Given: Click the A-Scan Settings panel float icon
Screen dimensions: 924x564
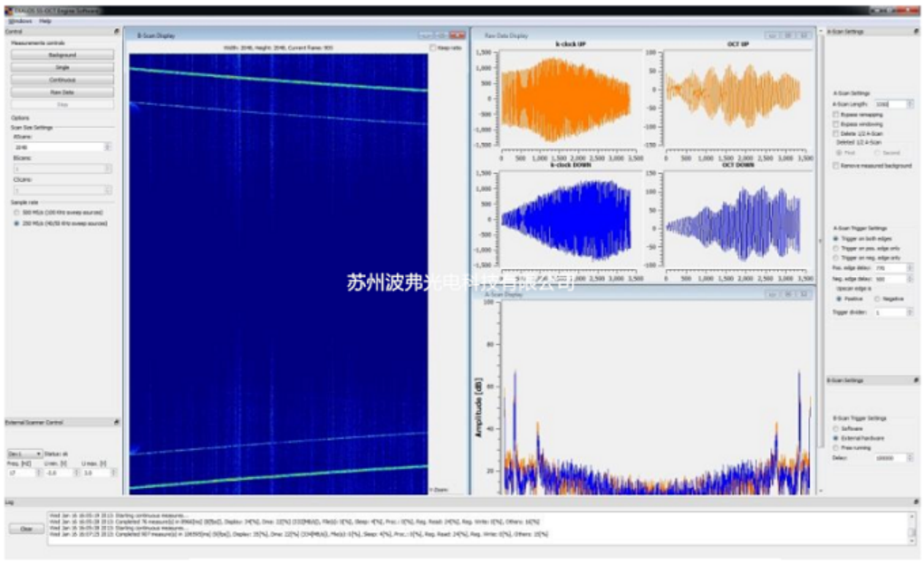Looking at the screenshot, I should [916, 32].
